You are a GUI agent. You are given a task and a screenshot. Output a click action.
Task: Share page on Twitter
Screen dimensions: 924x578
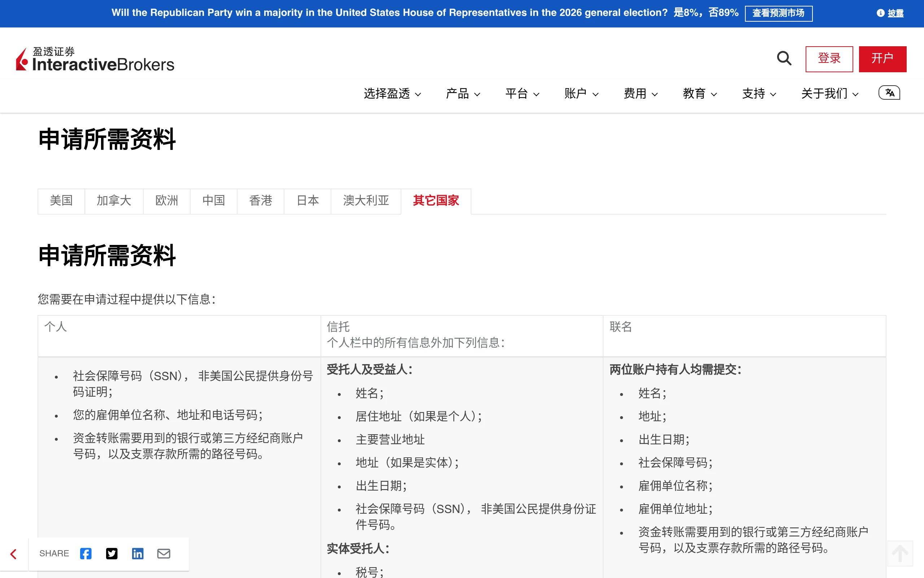tap(112, 553)
